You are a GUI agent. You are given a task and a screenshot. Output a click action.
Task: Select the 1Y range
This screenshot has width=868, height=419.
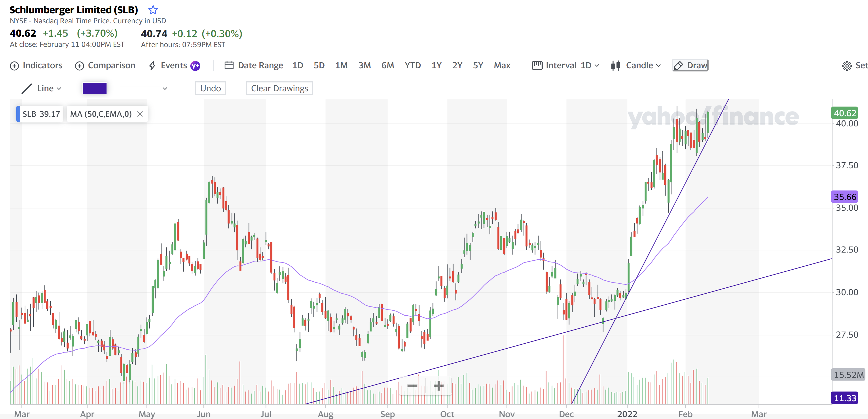(x=436, y=65)
